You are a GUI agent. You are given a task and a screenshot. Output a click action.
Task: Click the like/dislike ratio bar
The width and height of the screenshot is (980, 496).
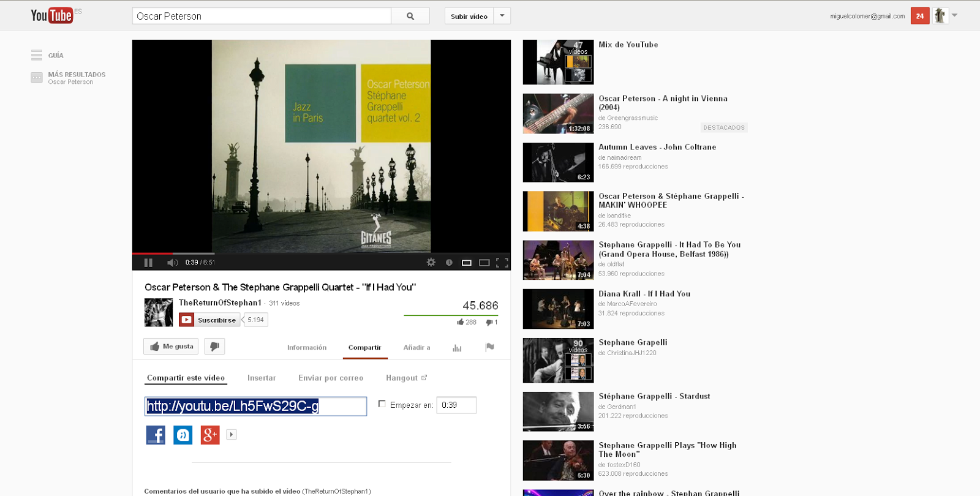pos(451,315)
